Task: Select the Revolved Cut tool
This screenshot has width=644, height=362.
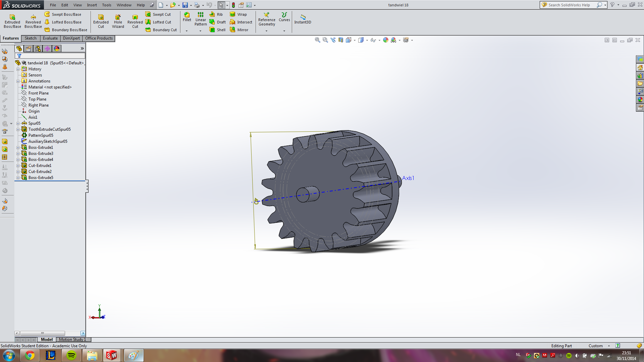Action: pyautogui.click(x=135, y=21)
